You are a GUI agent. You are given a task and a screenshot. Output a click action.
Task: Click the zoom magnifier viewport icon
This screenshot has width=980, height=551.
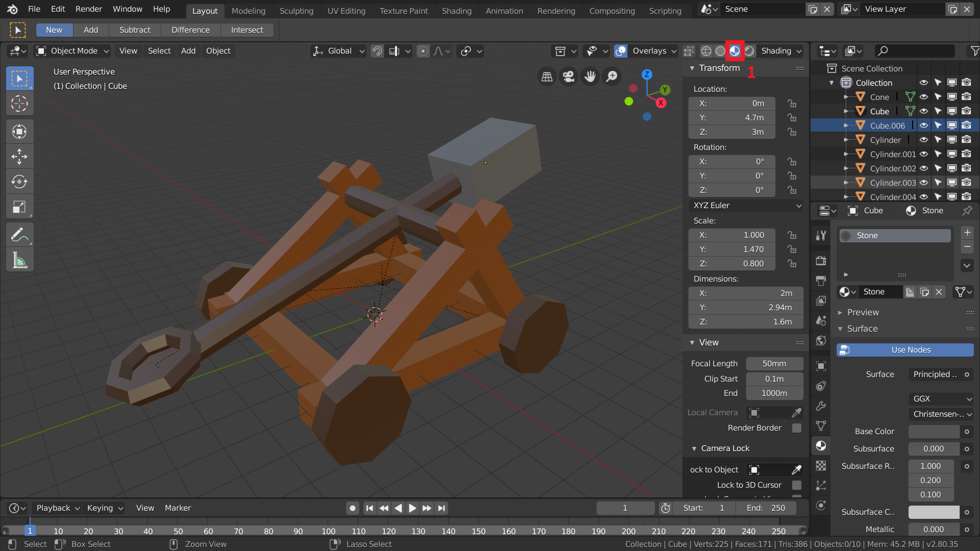coord(611,77)
